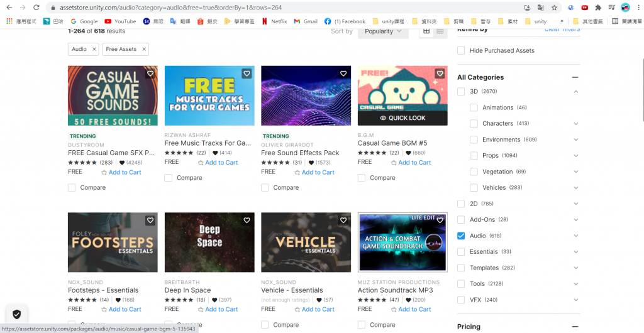
Task: Switch to large grid view icon
Action: 426,31
